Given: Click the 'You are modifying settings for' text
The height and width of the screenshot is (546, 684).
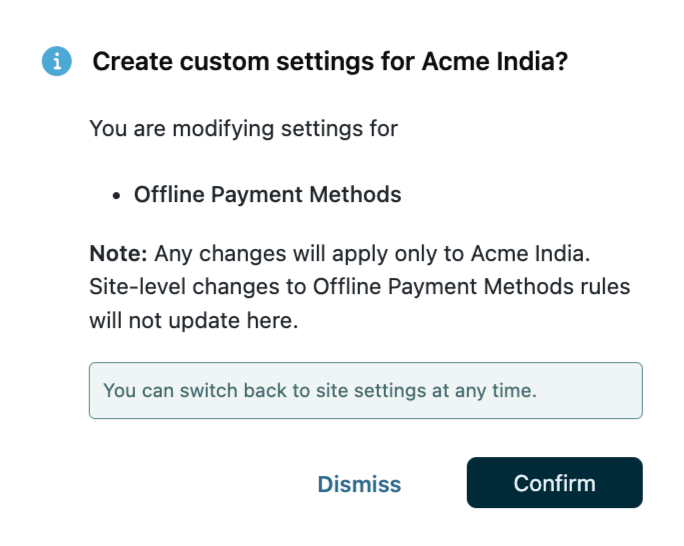Looking at the screenshot, I should click(x=243, y=129).
